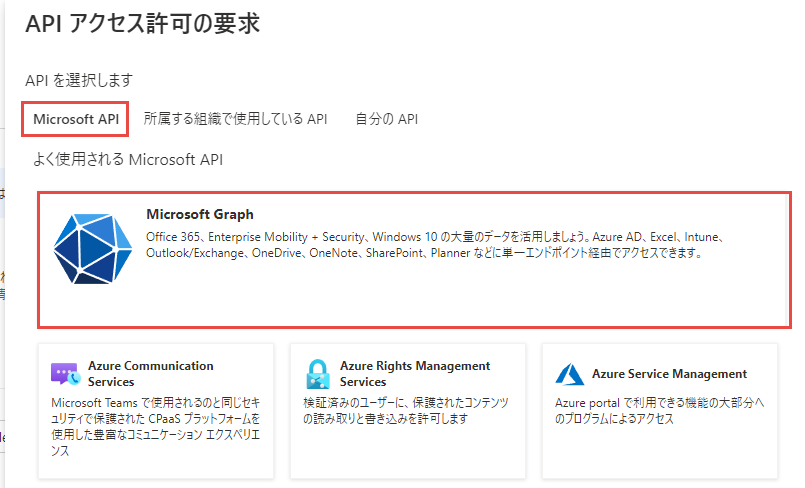Image resolution: width=805 pixels, height=488 pixels.
Task: Click the Microsoft Graph title text
Action: [200, 214]
